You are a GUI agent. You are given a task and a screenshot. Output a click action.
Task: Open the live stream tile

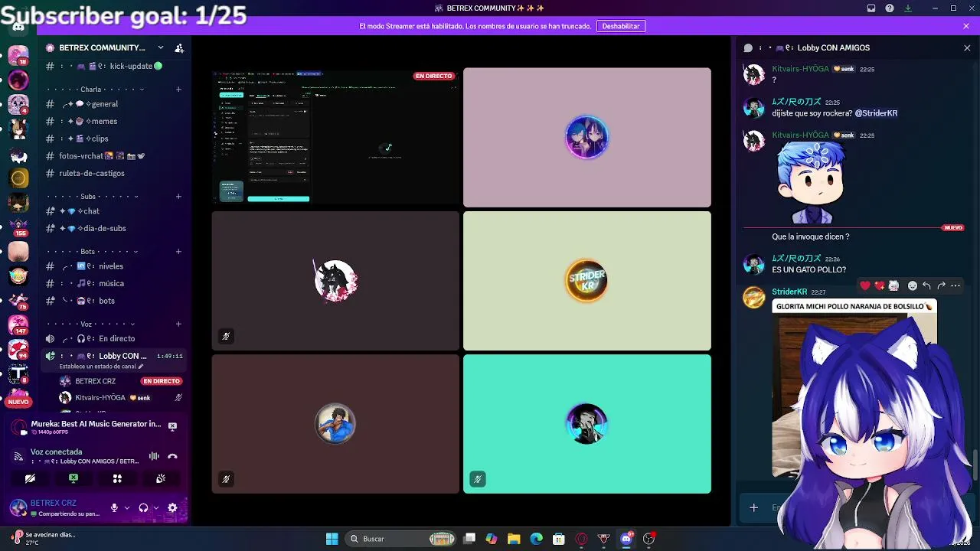335,137
